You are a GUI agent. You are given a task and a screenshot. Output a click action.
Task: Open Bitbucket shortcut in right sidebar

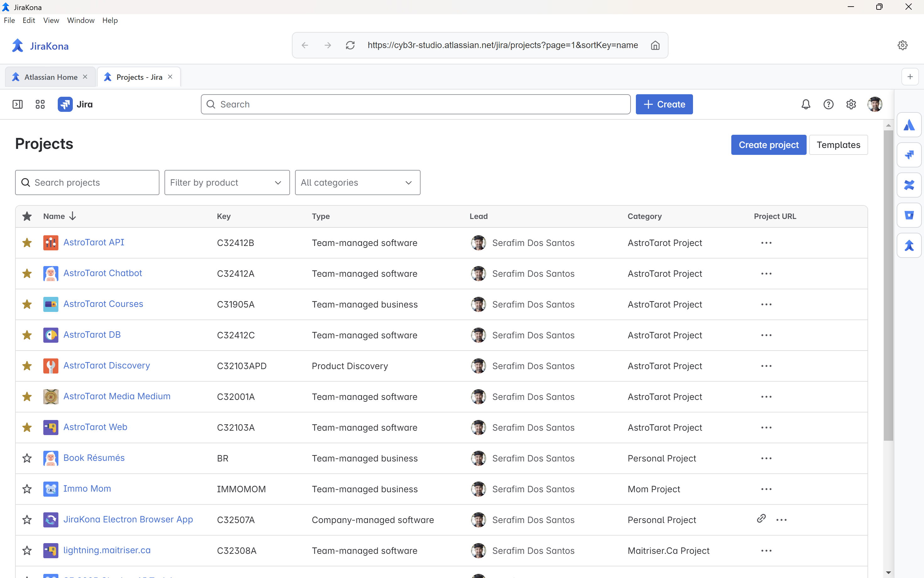[909, 215]
